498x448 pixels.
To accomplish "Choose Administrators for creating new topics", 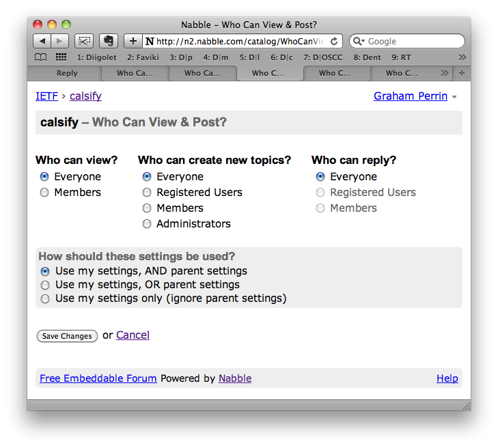I will tap(147, 224).
